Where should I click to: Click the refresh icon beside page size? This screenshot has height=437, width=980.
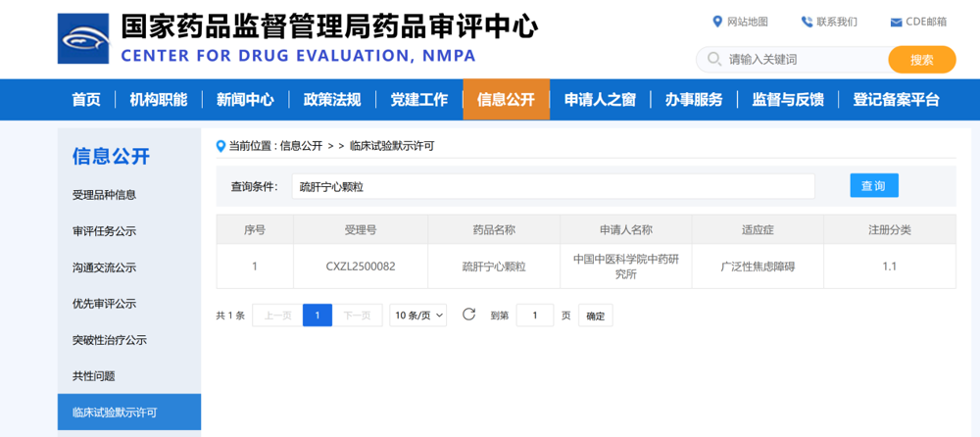[x=468, y=315]
